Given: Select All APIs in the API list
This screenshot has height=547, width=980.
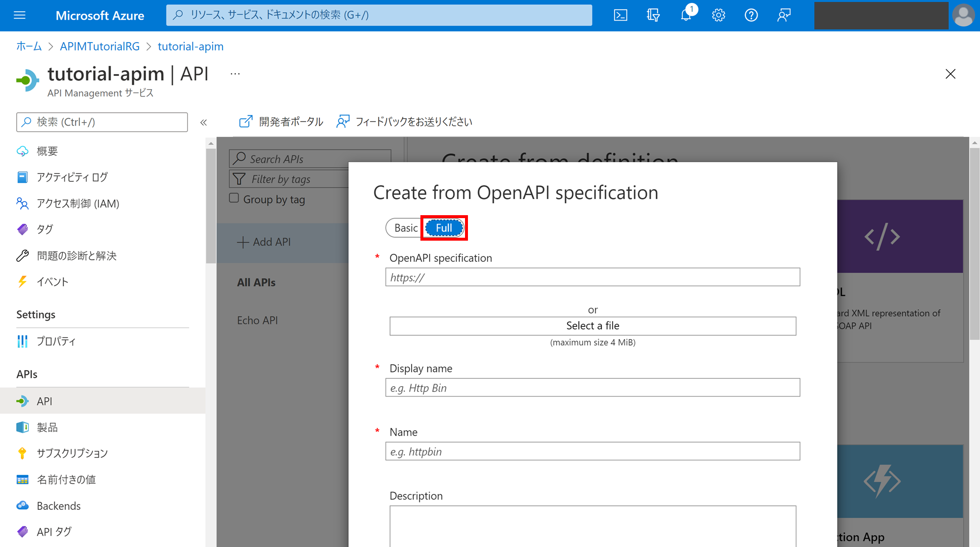Looking at the screenshot, I should 256,282.
